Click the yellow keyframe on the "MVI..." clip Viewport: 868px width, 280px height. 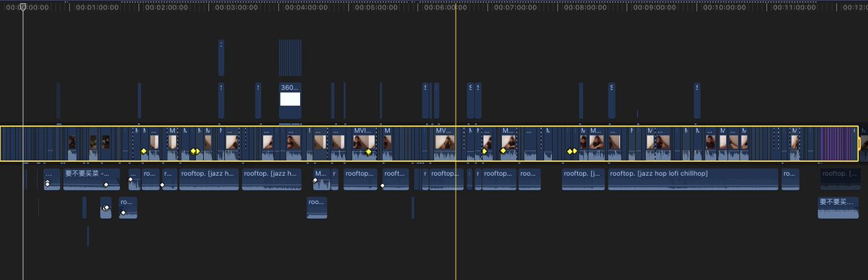point(368,151)
